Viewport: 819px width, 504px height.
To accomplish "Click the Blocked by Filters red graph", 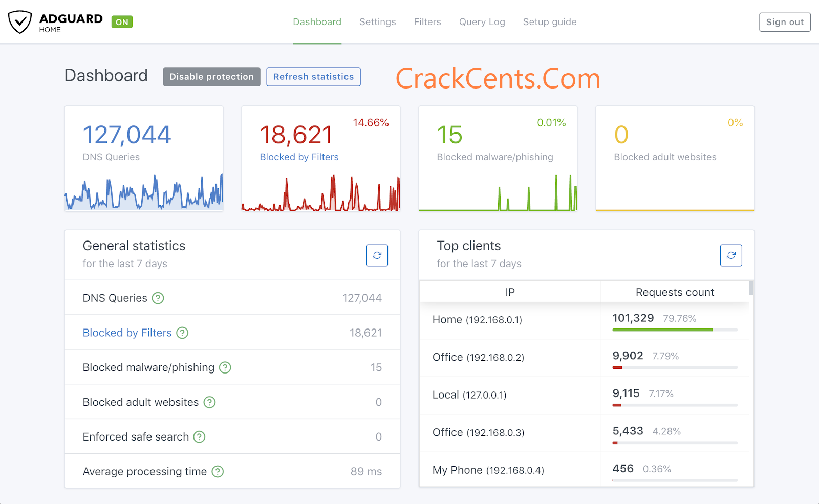I will [321, 193].
